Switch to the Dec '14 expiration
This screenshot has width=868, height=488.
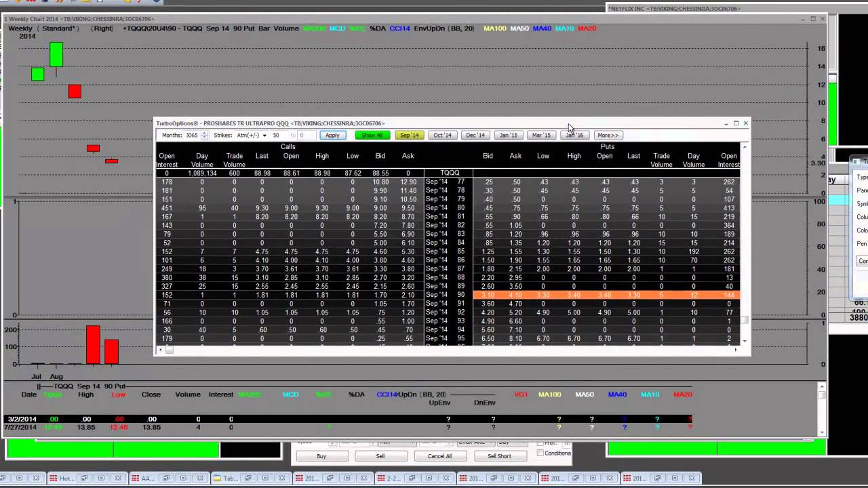coord(475,135)
